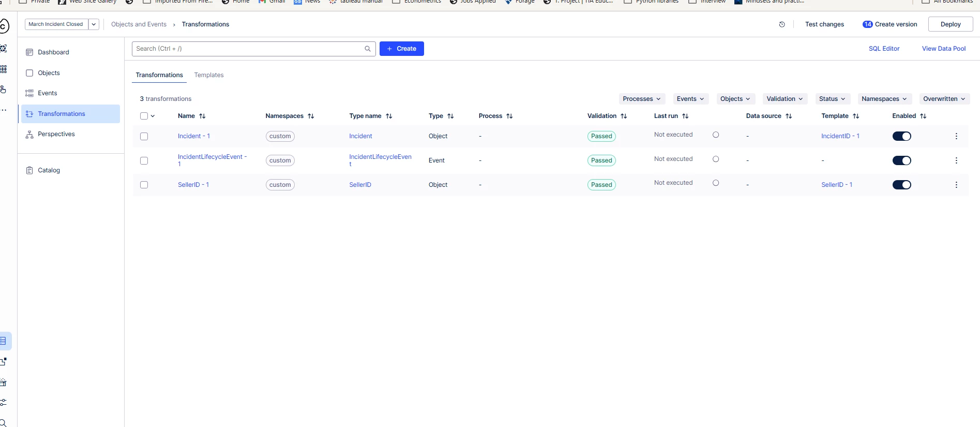Switch to the Templates tab
Image resolution: width=980 pixels, height=427 pixels.
[209, 75]
